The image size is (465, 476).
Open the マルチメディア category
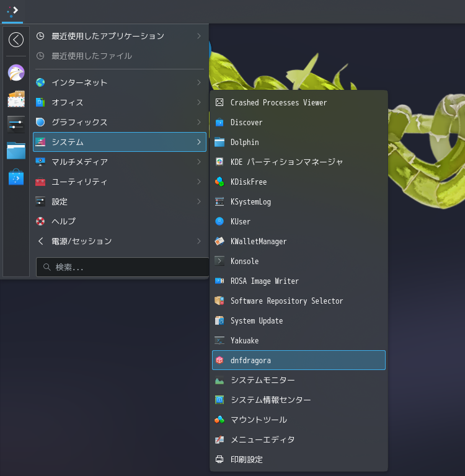[x=120, y=162]
